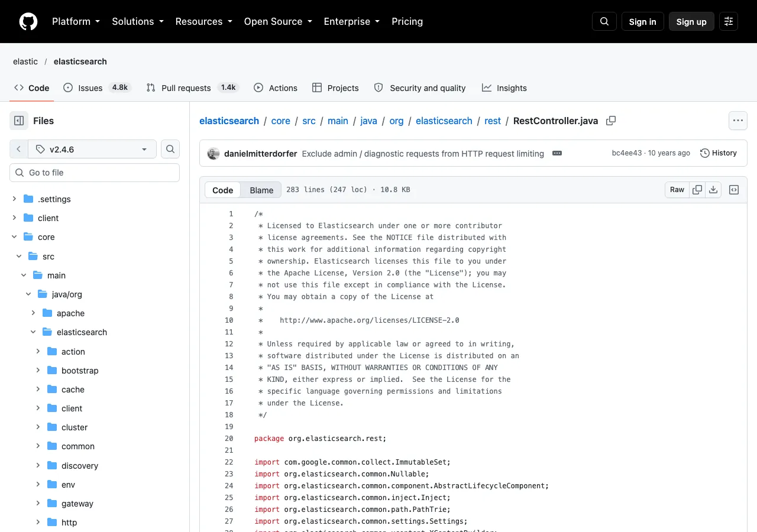This screenshot has width=757, height=532.
Task: Click the History clock icon
Action: [x=705, y=153]
